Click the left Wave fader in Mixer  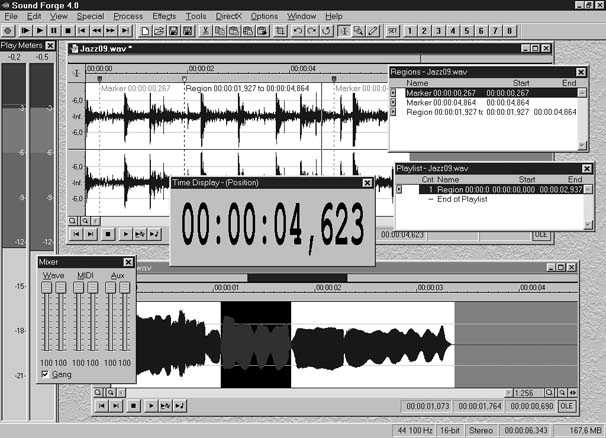(46, 288)
